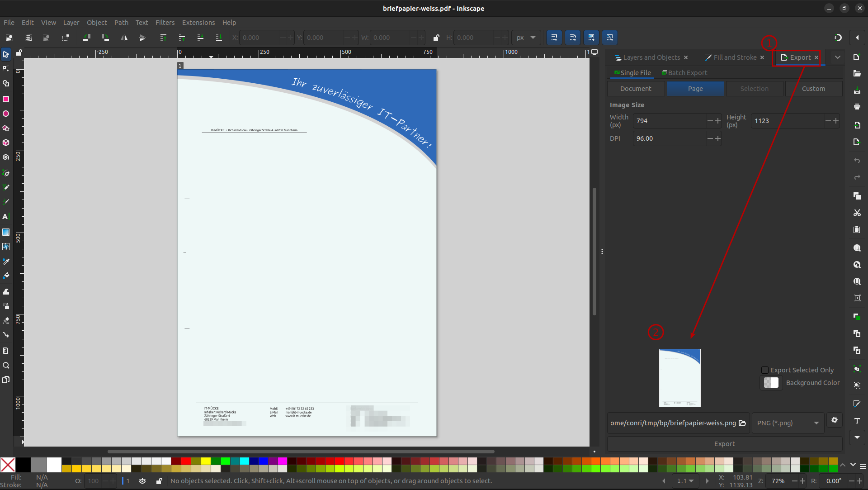Screen dimensions: 868x490
Task: Toggle move gradients with objects button
Action: pos(591,38)
